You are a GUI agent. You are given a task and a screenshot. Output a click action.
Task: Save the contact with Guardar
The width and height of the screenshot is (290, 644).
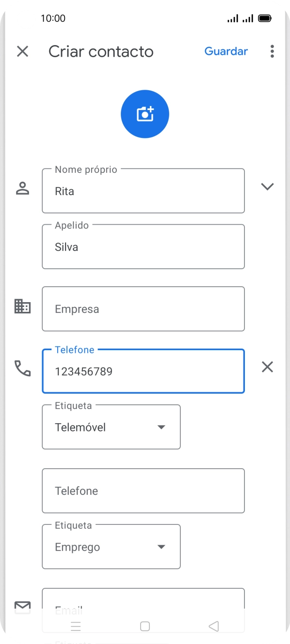(x=226, y=51)
